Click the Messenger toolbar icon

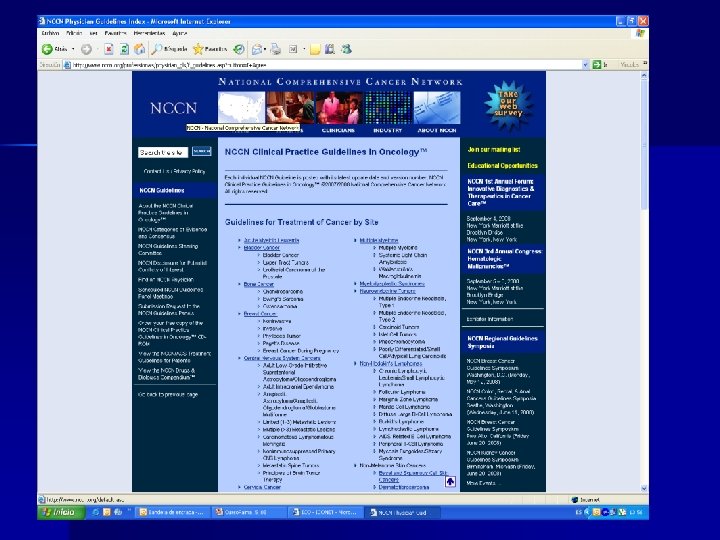pyautogui.click(x=347, y=49)
